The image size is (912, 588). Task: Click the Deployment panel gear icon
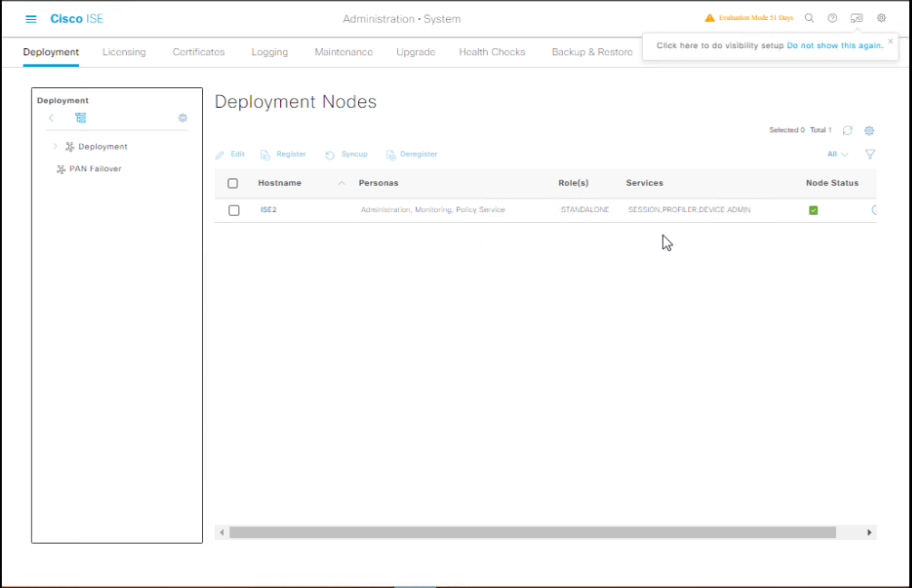coord(182,118)
